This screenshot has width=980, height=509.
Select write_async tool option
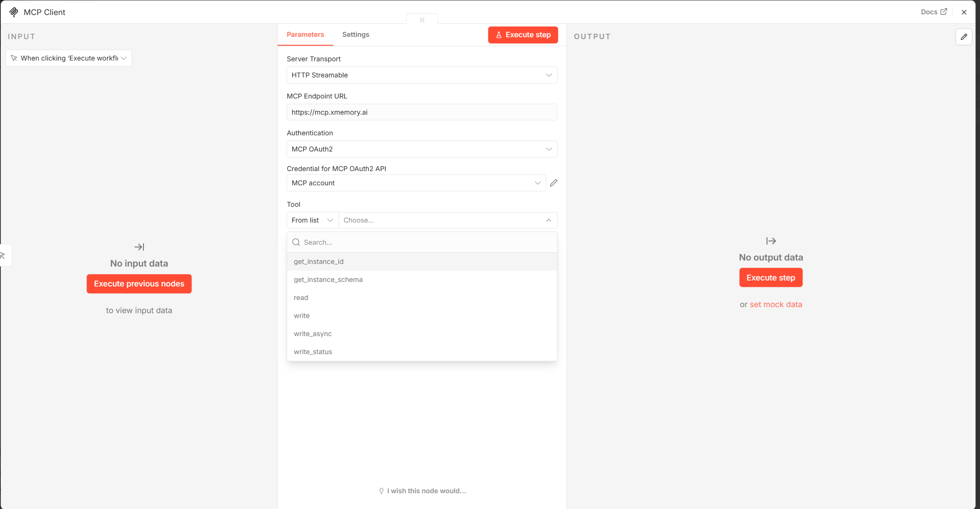(x=312, y=333)
